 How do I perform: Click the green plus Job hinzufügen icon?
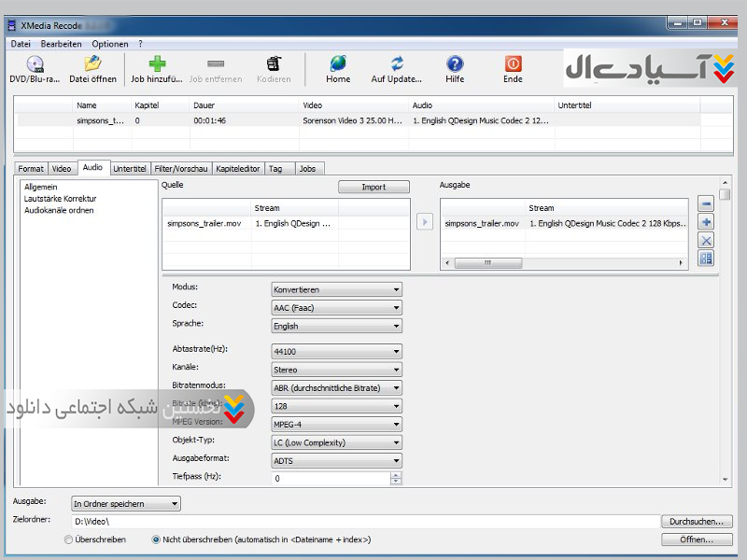click(157, 64)
